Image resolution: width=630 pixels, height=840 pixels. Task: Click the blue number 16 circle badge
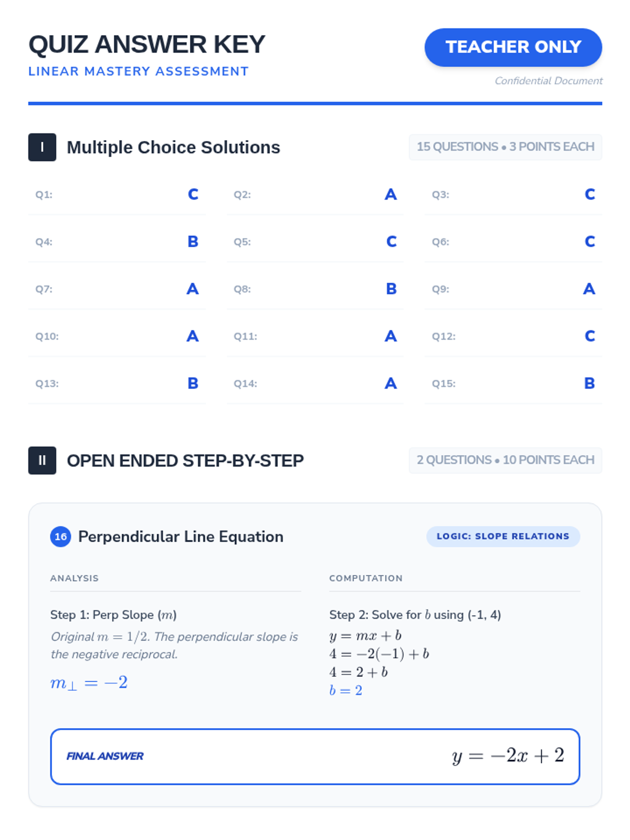coord(60,537)
